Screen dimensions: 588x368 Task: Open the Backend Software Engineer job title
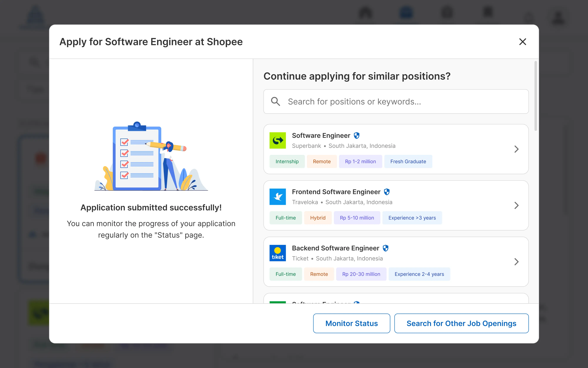pyautogui.click(x=336, y=248)
